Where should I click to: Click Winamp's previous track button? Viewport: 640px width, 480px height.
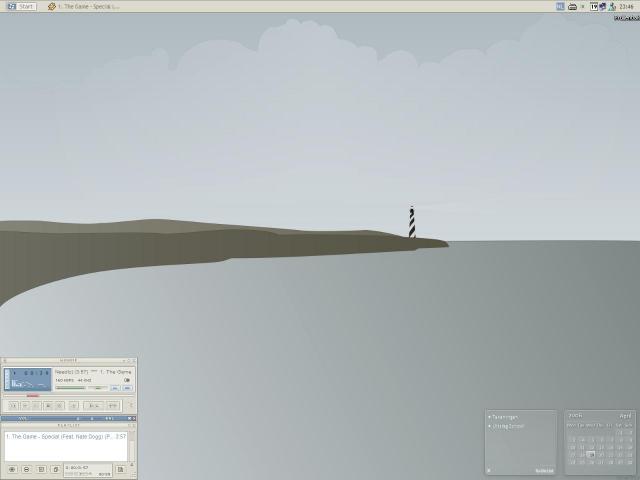click(13, 406)
